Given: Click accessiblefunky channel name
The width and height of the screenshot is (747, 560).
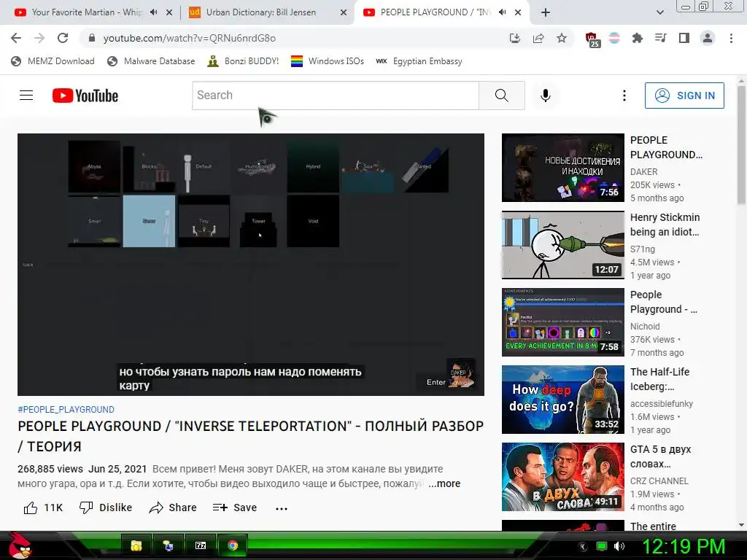Looking at the screenshot, I should point(661,404).
